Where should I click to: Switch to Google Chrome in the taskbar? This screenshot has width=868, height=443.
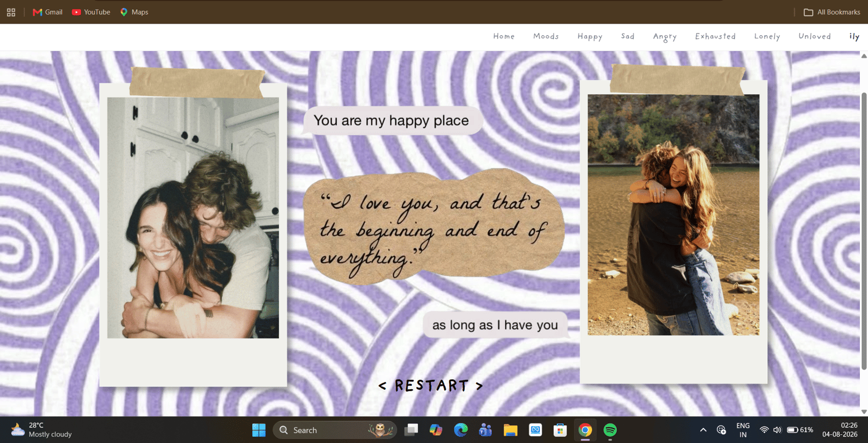click(585, 430)
